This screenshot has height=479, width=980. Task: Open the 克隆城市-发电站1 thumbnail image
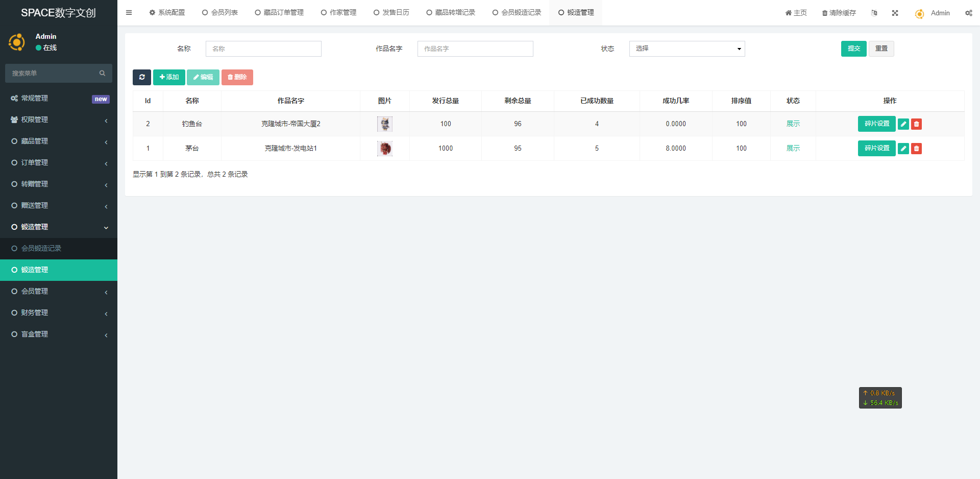tap(385, 148)
